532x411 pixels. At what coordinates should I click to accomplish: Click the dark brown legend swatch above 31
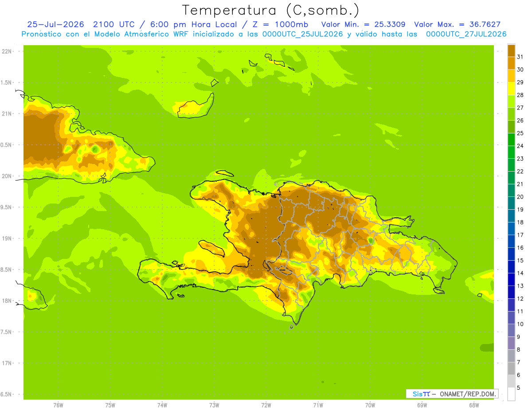(511, 51)
